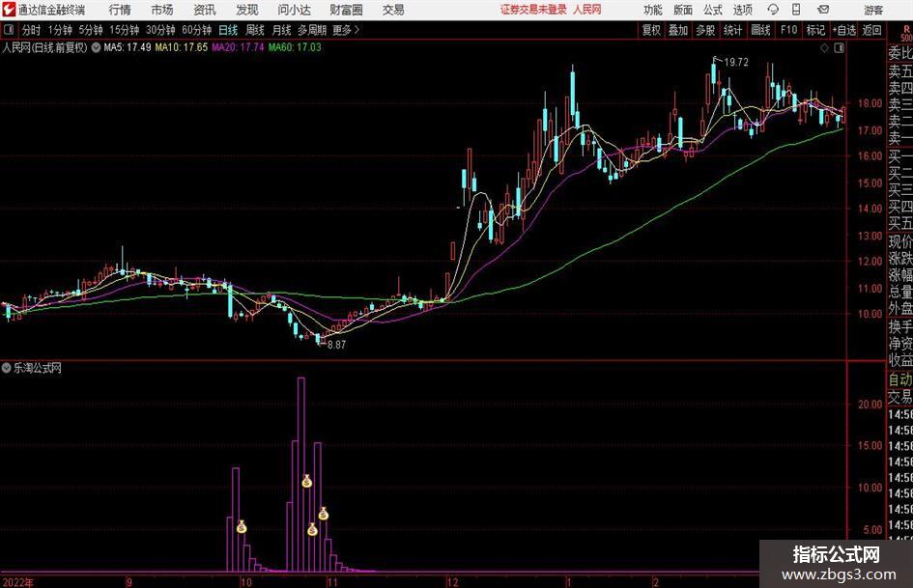Open the 发现 menu

[x=247, y=10]
